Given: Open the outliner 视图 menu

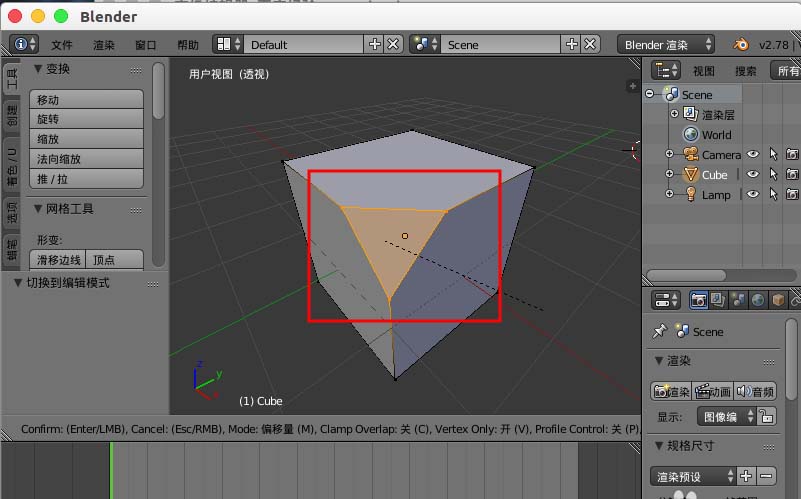Looking at the screenshot, I should click(x=703, y=71).
